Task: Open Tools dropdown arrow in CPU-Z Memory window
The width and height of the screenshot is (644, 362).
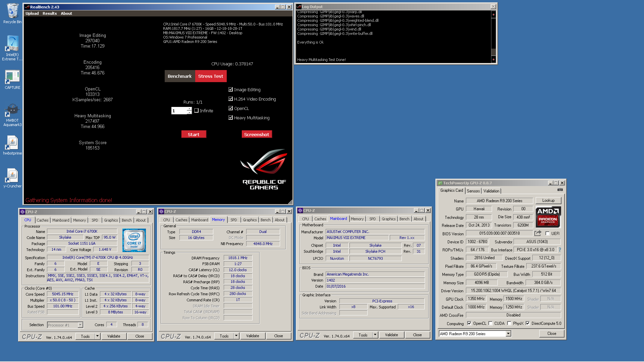Action: 236,336
